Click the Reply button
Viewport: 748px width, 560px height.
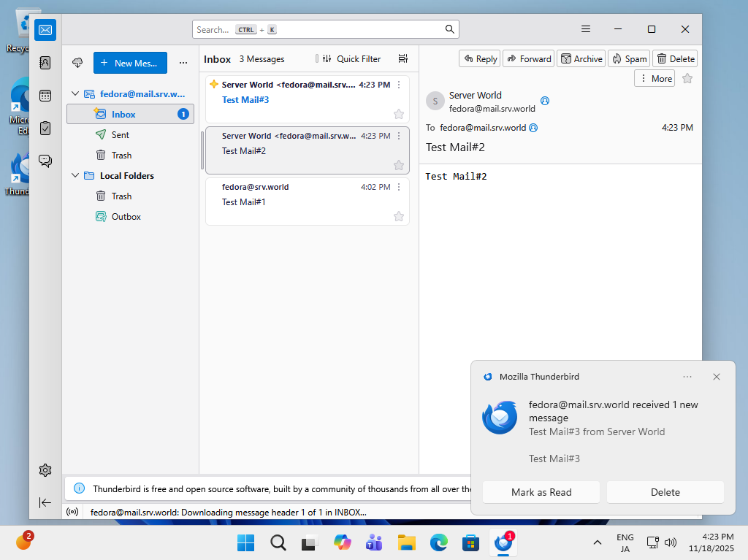[x=479, y=59]
